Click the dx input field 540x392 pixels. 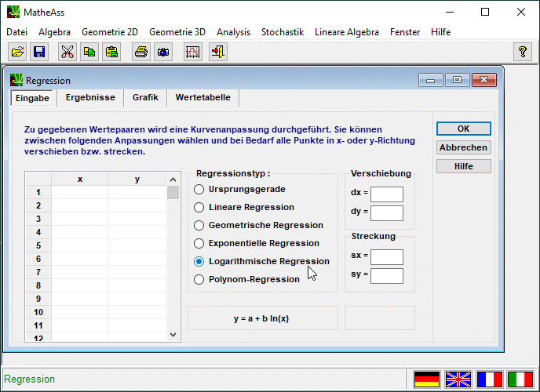point(386,194)
